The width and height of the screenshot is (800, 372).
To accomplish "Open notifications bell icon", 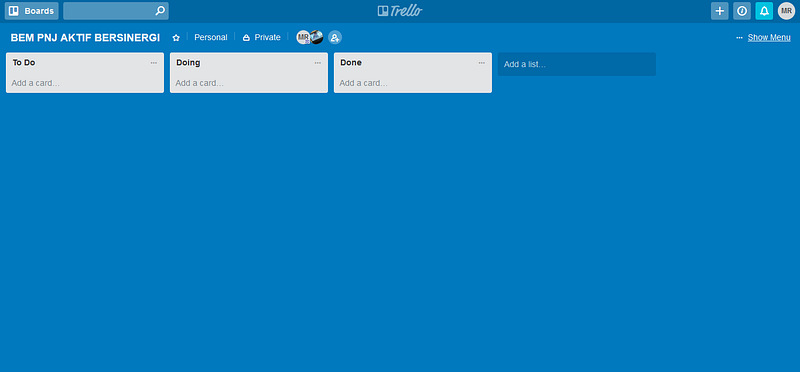I will 764,11.
